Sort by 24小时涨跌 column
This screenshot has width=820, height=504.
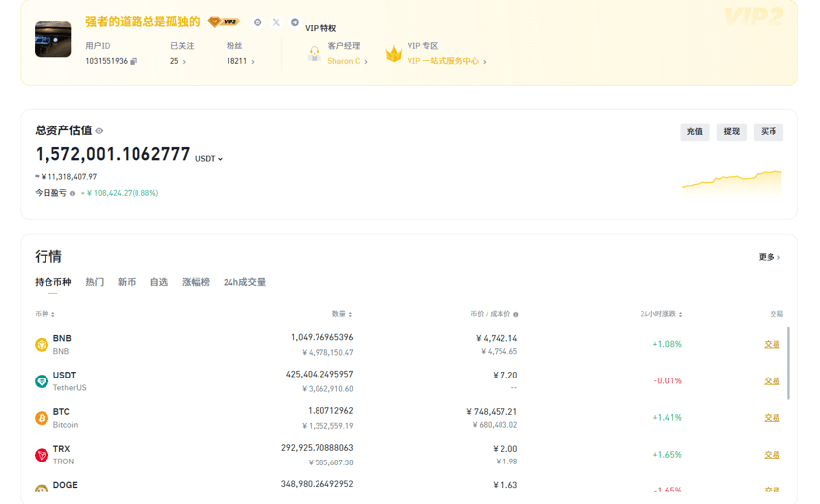[661, 314]
